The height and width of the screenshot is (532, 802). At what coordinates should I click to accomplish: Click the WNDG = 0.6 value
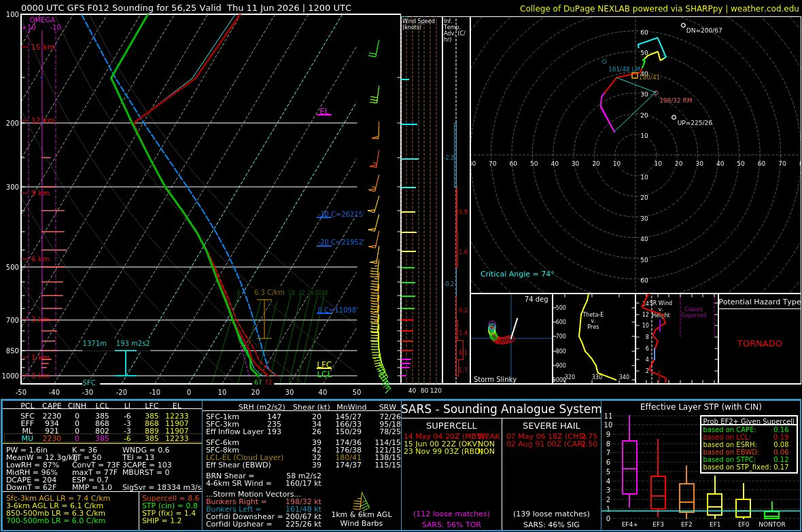click(x=145, y=450)
